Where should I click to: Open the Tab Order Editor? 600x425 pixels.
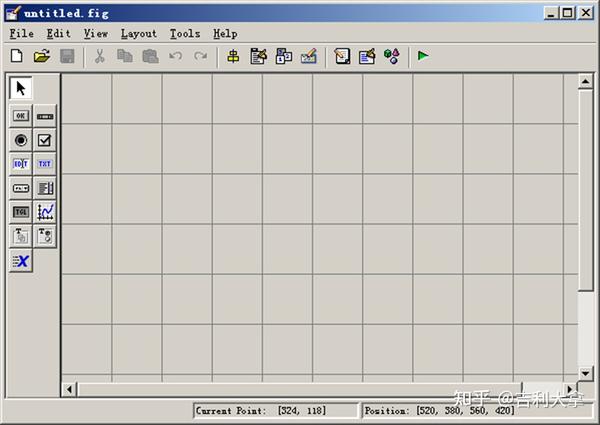(284, 56)
